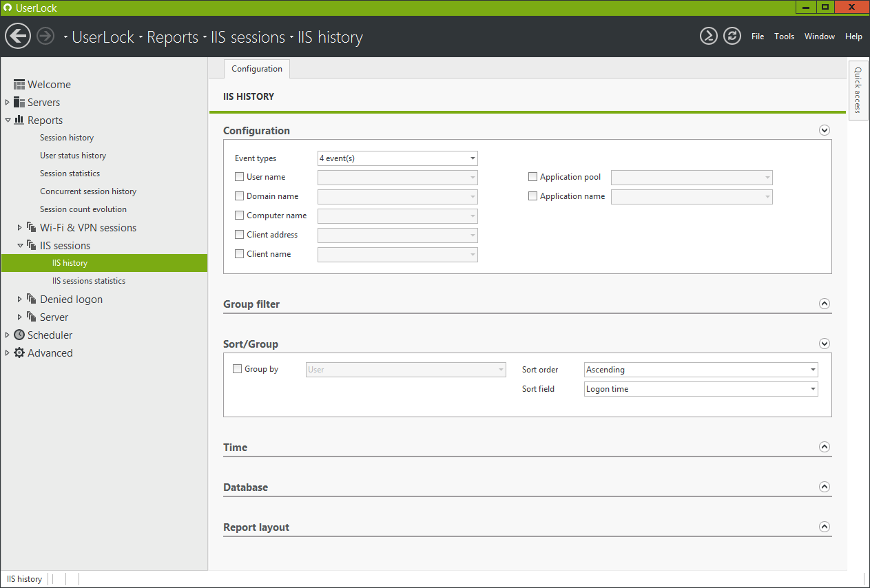Viewport: 870px width, 588px height.
Task: Click the UserLock breadcrumb link
Action: 103,37
